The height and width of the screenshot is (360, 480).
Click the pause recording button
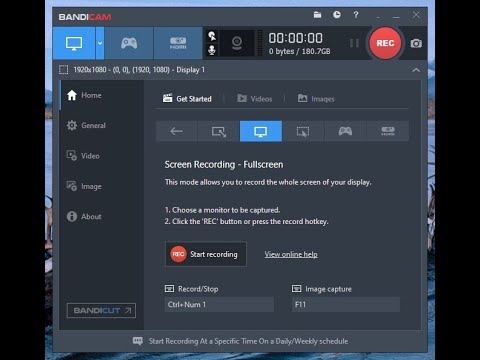pyautogui.click(x=354, y=43)
